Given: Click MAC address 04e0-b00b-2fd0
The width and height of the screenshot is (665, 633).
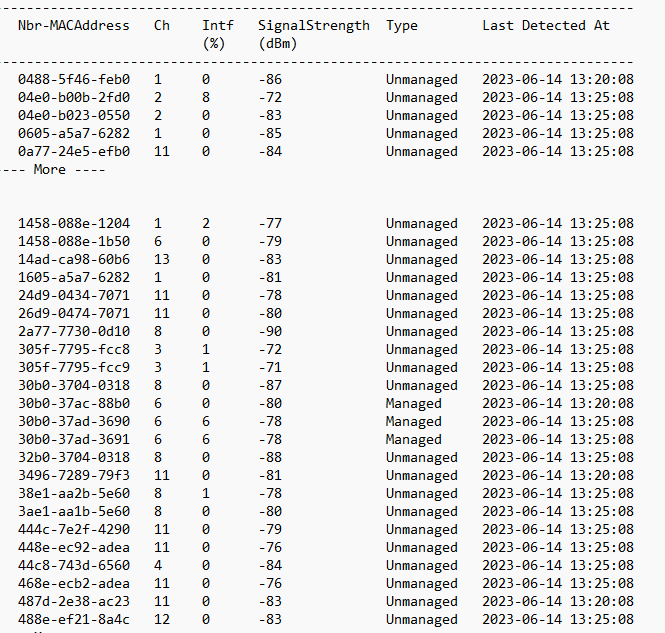Looking at the screenshot, I should [x=73, y=98].
